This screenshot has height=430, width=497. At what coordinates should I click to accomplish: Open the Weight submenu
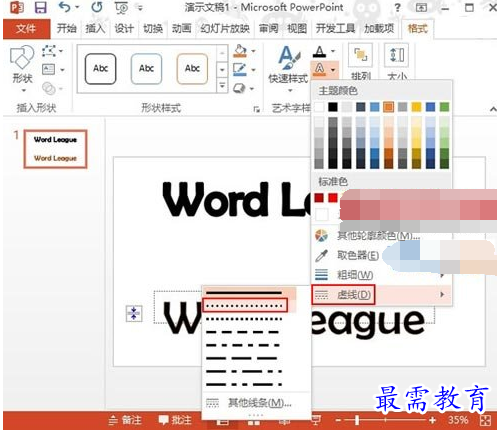tap(381, 275)
